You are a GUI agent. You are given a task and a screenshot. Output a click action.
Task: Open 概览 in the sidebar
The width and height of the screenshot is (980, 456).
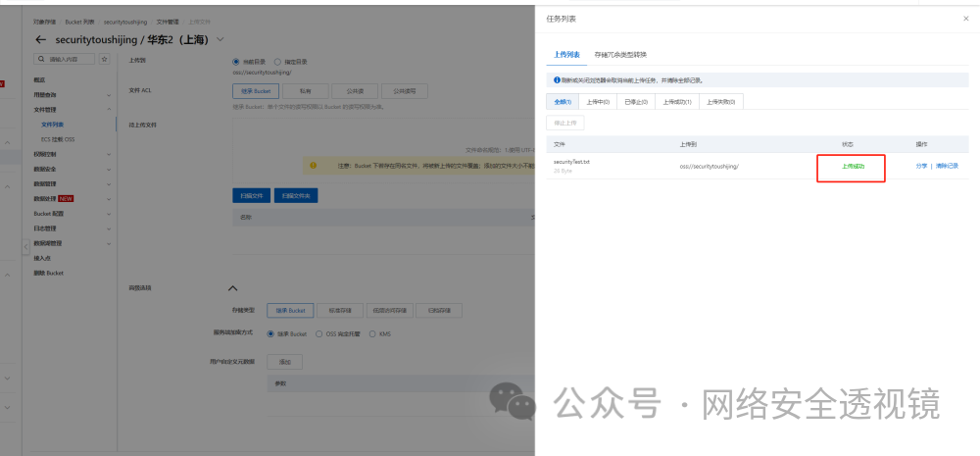click(x=39, y=80)
